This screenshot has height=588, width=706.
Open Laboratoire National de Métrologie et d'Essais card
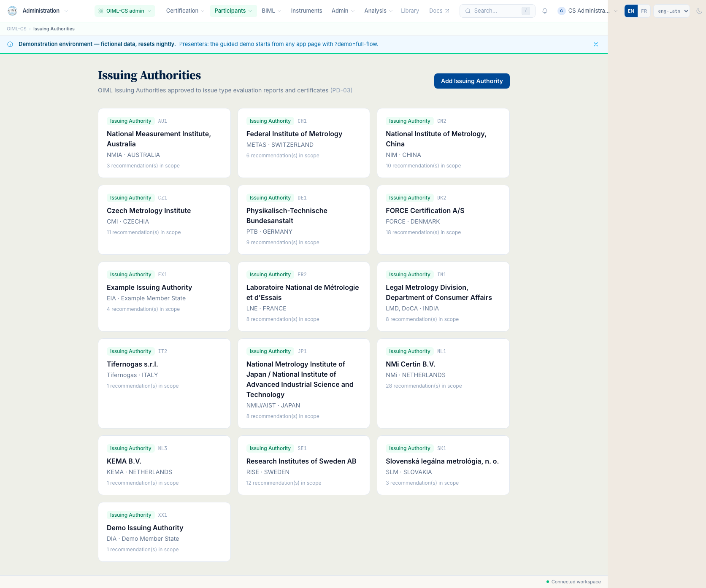[x=304, y=297]
